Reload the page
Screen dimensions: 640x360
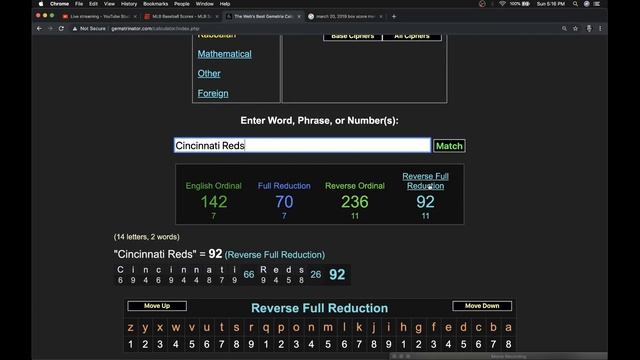[61, 29]
